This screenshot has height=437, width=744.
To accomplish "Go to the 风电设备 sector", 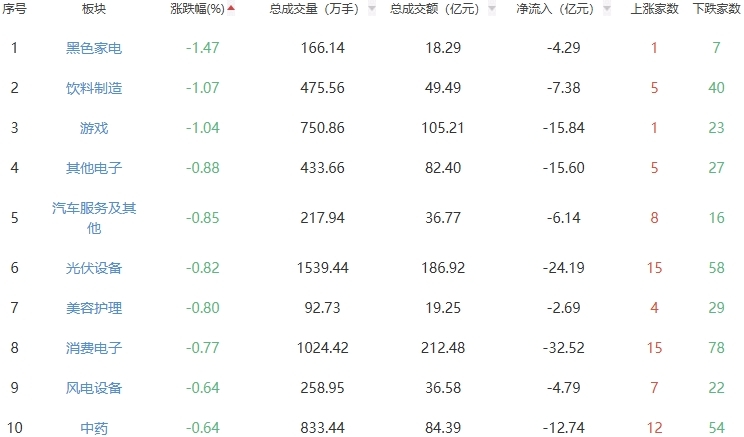I will pos(94,388).
